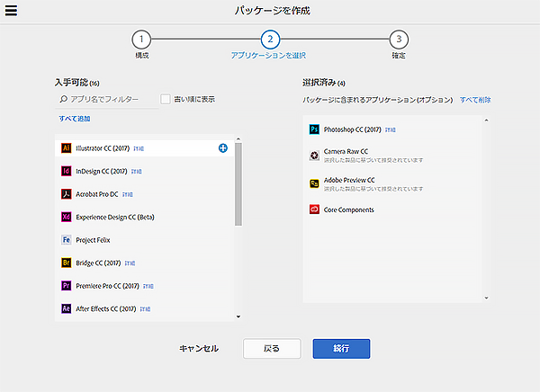Open details link for After Effects CC

[145, 309]
